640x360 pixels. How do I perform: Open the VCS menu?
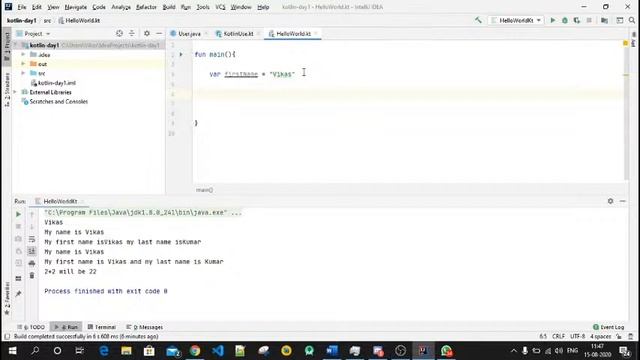tap(220, 7)
